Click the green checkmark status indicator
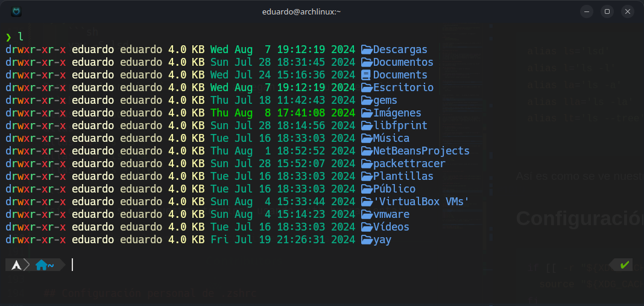Image resolution: width=644 pixels, height=306 pixels. [624, 265]
